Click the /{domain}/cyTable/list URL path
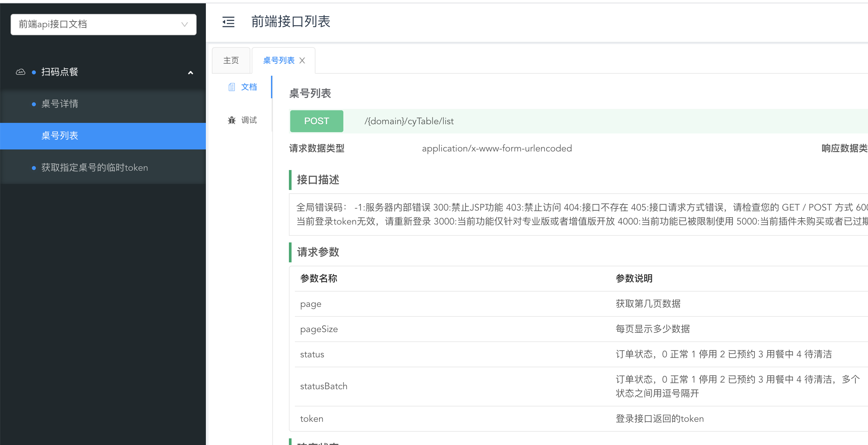 coord(409,121)
